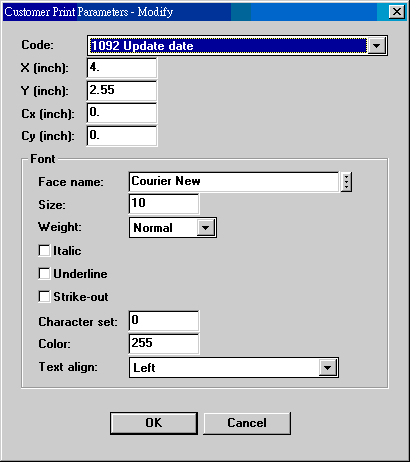Enable the Italic checkbox
This screenshot has height=462, width=410.
coord(44,251)
